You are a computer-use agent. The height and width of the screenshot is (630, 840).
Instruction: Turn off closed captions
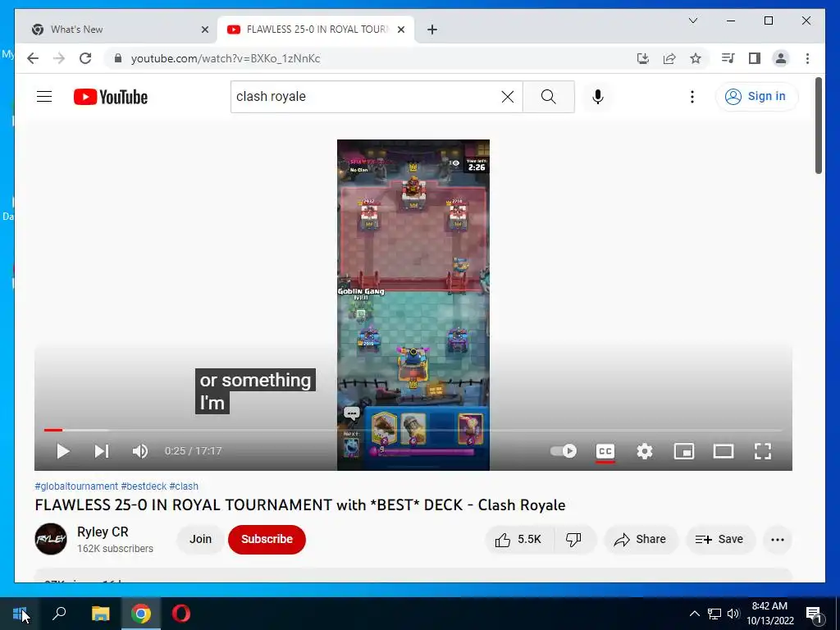point(605,451)
